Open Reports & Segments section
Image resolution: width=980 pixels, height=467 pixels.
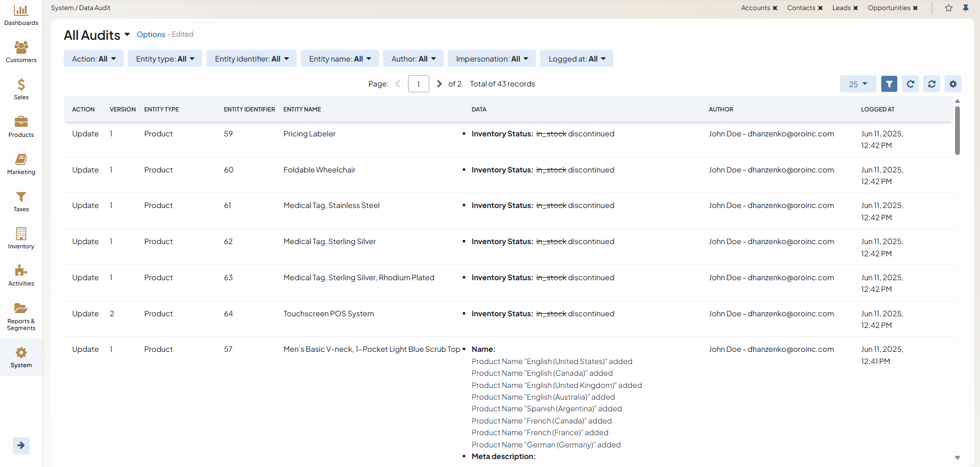click(21, 316)
